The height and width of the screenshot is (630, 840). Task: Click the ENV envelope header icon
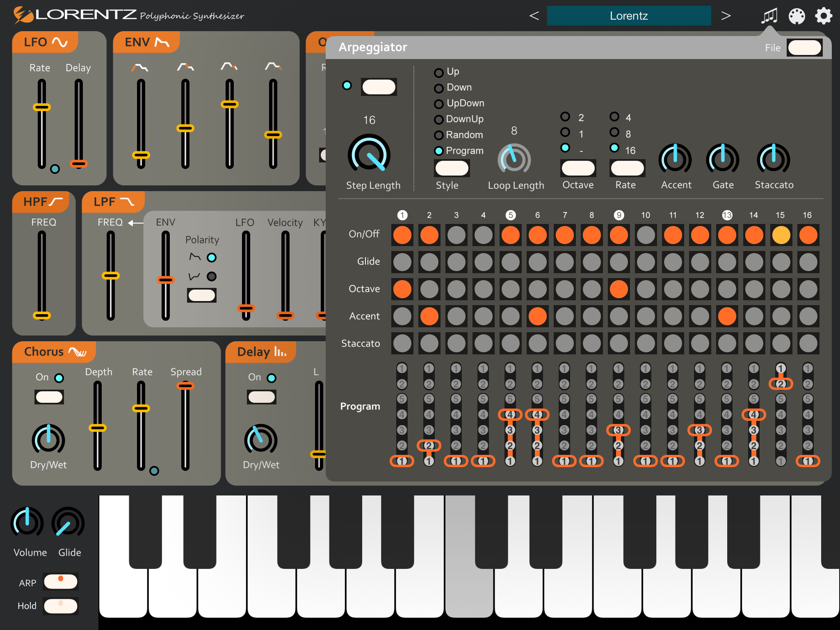(x=162, y=42)
